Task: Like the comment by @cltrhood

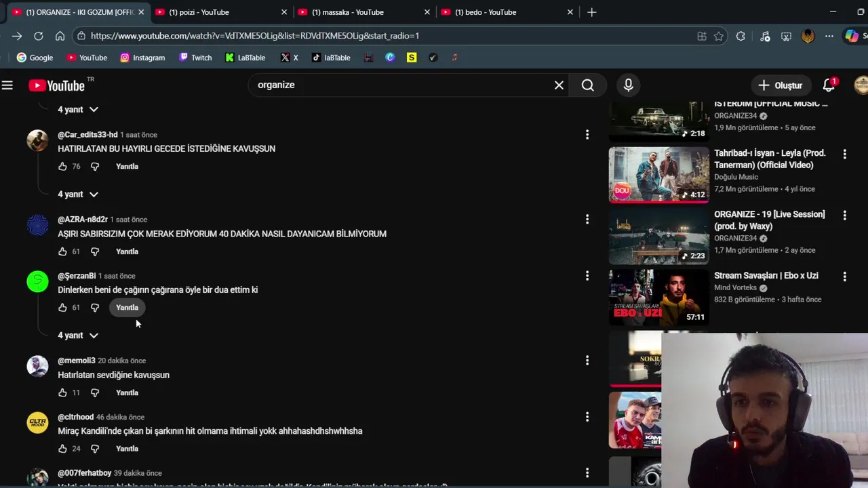Action: tap(62, 449)
